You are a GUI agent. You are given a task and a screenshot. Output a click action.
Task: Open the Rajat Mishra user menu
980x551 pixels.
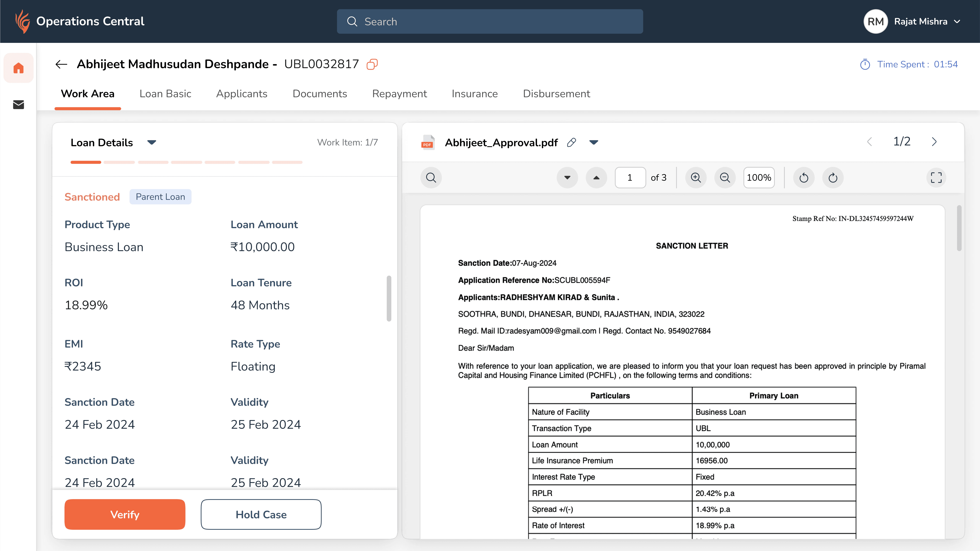pyautogui.click(x=957, y=22)
